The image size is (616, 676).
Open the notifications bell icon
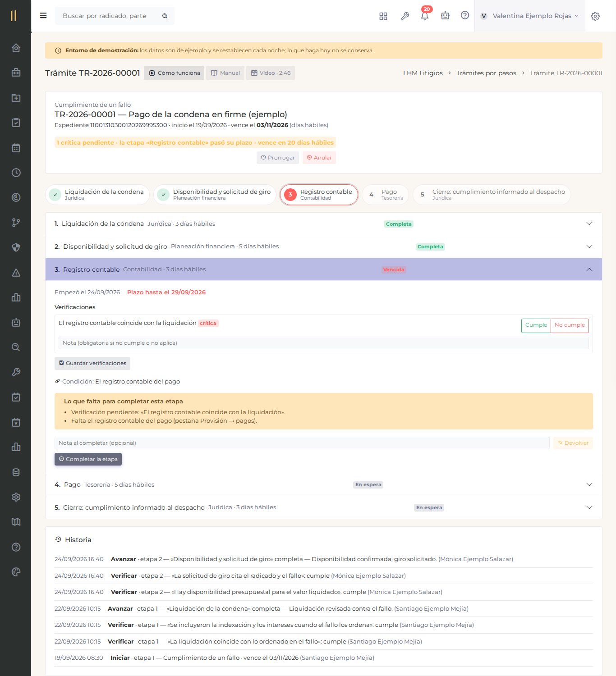(424, 16)
